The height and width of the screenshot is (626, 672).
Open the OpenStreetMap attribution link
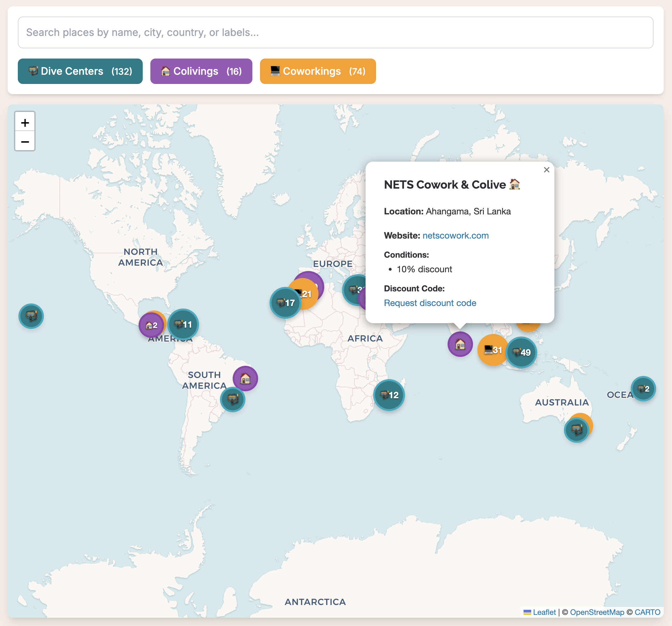click(597, 612)
